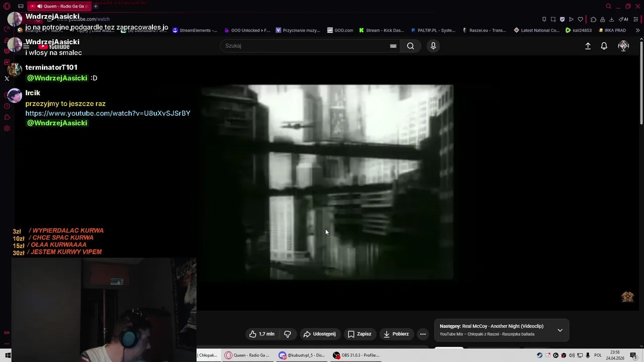
Task: Open the browser downloads icon
Action: coord(611,20)
